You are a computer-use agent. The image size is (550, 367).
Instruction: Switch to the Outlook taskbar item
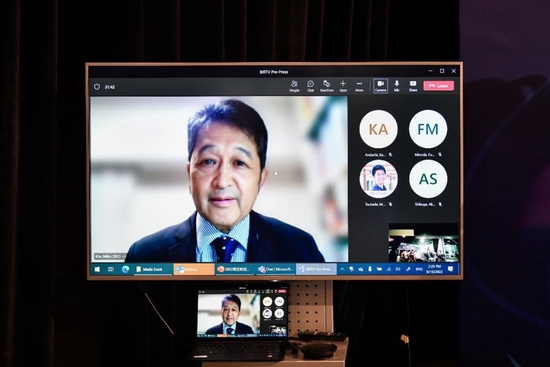coord(194,269)
